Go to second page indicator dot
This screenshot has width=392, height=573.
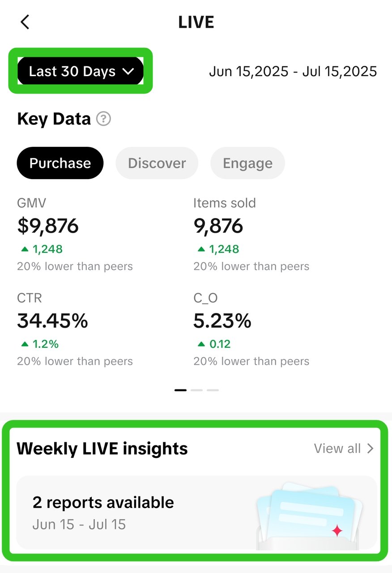pyautogui.click(x=196, y=390)
